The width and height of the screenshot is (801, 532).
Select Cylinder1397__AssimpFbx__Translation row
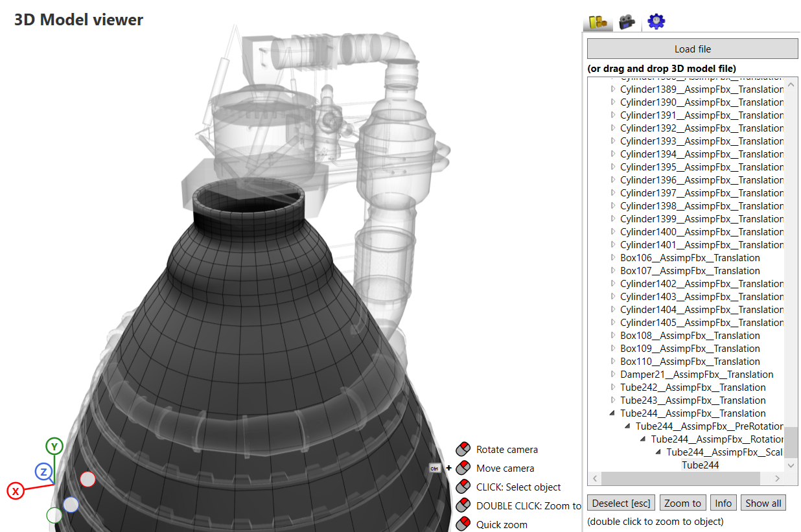[x=702, y=192]
